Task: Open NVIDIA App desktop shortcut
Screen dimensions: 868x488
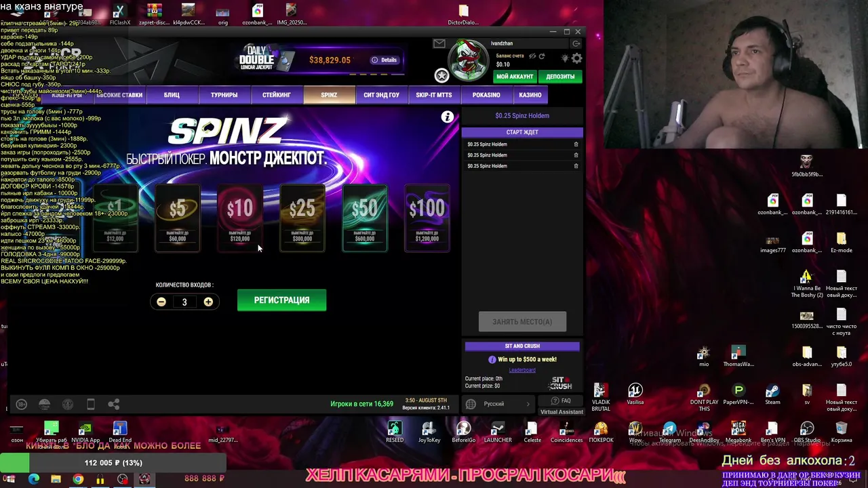Action: 85,432
